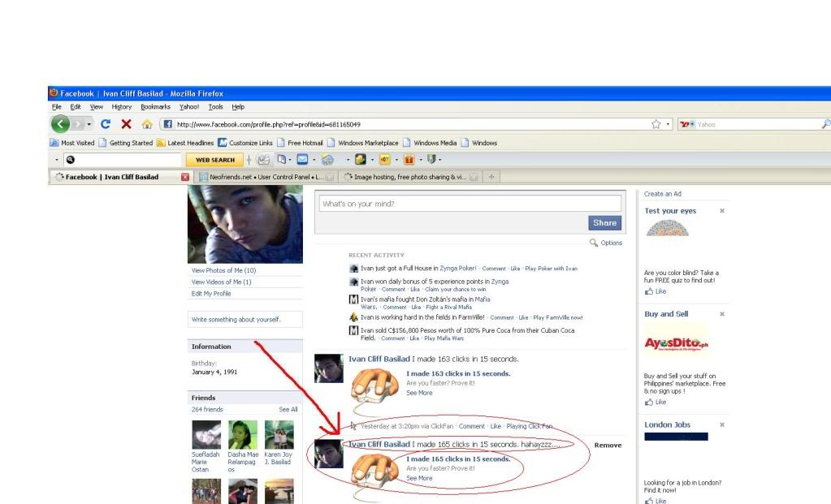Click the What's on your mind field
Viewport: 831px width, 504px height.
[x=470, y=204]
